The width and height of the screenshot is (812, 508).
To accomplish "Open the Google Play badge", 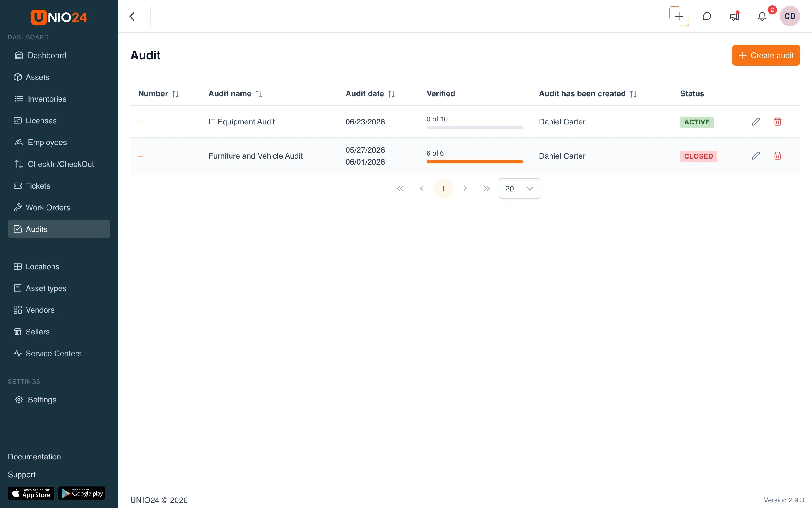I will [81, 493].
